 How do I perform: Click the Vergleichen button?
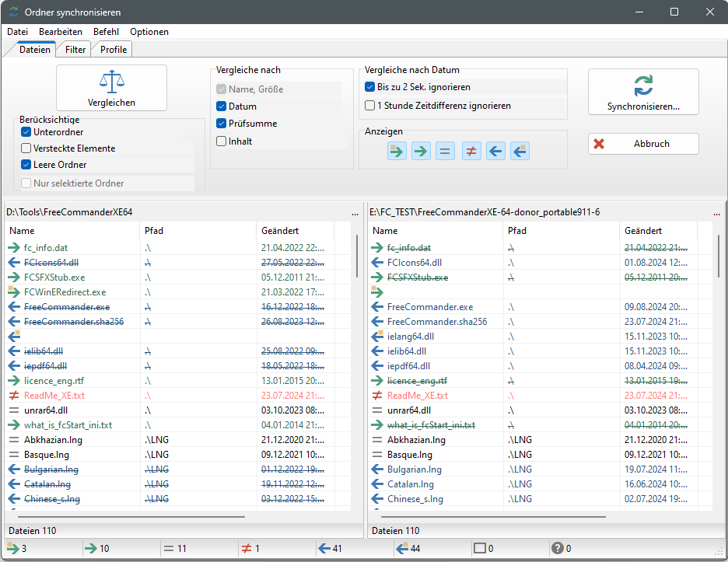pyautogui.click(x=111, y=88)
